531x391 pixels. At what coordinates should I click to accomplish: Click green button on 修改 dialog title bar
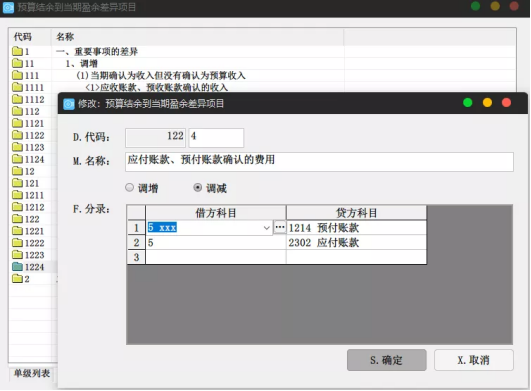pyautogui.click(x=468, y=103)
